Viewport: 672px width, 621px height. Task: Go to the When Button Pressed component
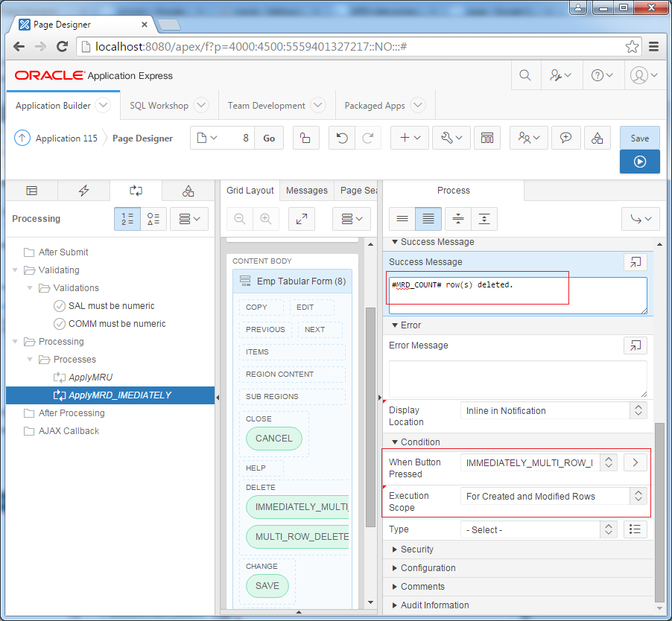pyautogui.click(x=635, y=462)
